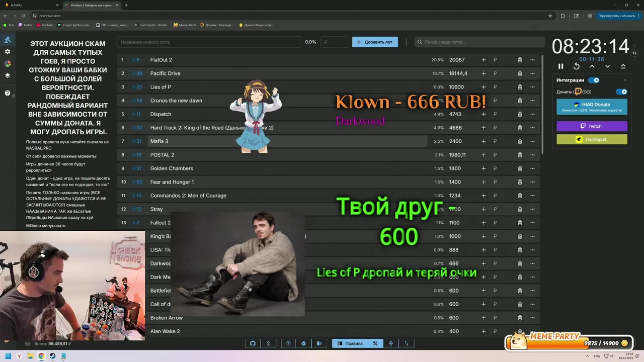
Task: Delete the FlatOut 2 lot
Action: click(520, 60)
